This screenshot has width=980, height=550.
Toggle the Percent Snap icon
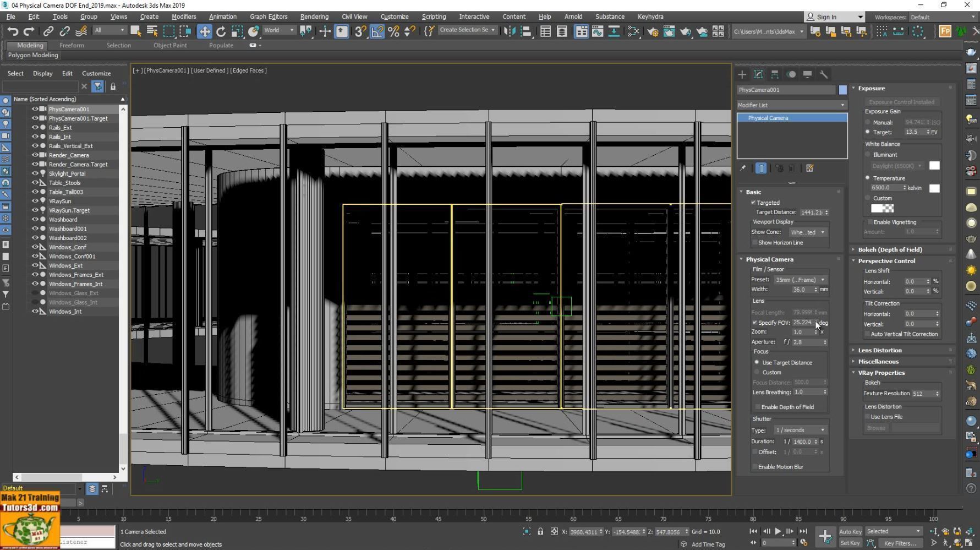tap(393, 31)
